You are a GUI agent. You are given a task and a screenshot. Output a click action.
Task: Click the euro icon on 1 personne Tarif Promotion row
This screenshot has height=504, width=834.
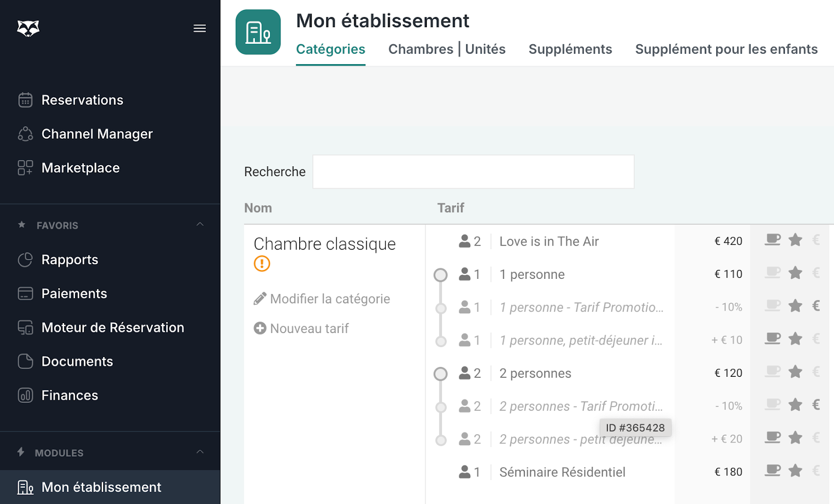[x=816, y=306]
